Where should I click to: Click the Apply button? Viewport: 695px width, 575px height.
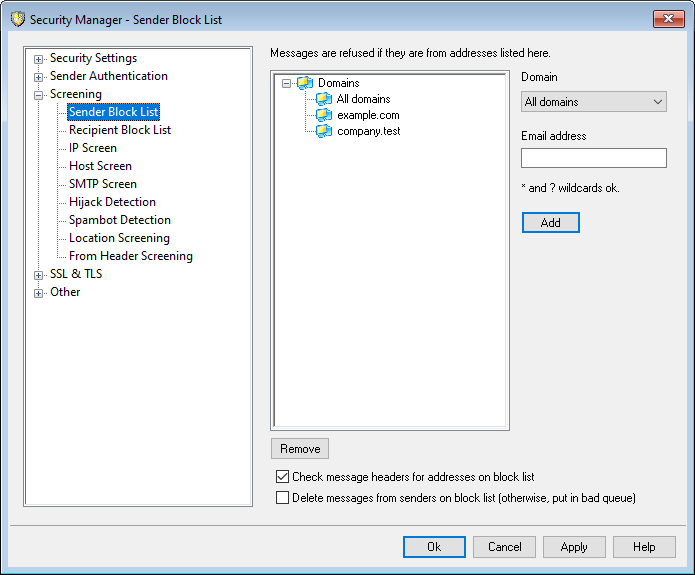[574, 547]
